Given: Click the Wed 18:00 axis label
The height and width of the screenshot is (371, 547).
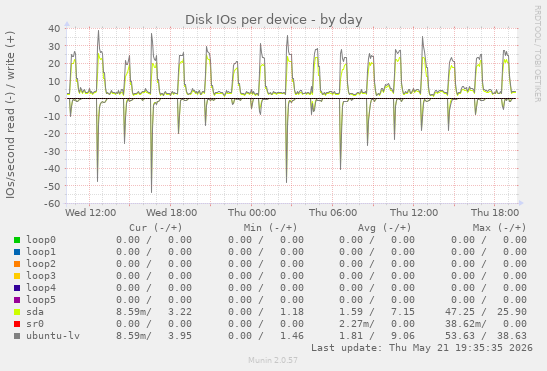Looking at the screenshot, I should pyautogui.click(x=172, y=213).
